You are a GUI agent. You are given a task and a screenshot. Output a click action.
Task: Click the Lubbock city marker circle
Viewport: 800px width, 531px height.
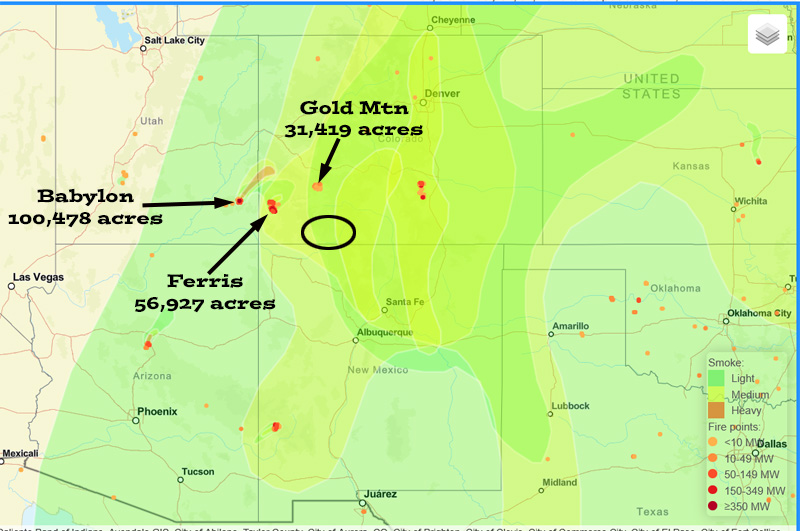click(x=550, y=414)
